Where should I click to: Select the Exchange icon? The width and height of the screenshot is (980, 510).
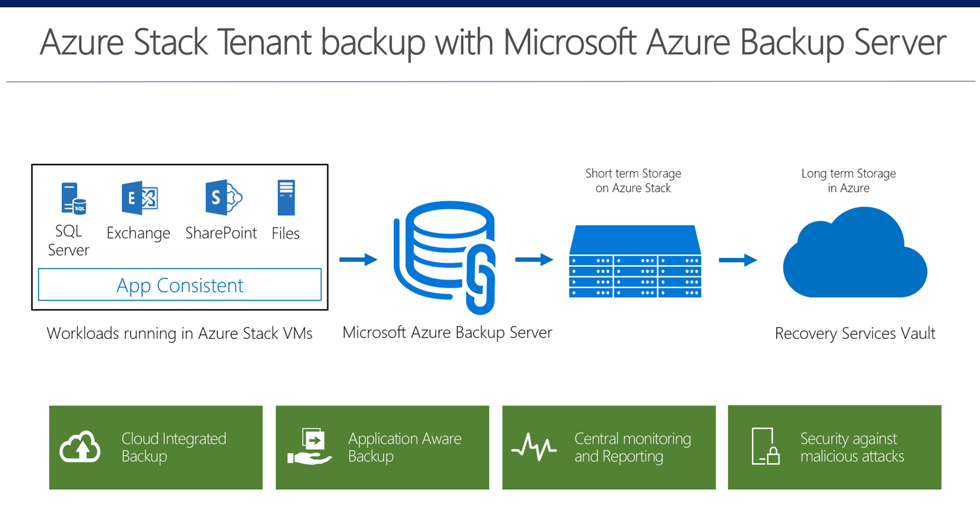[140, 198]
